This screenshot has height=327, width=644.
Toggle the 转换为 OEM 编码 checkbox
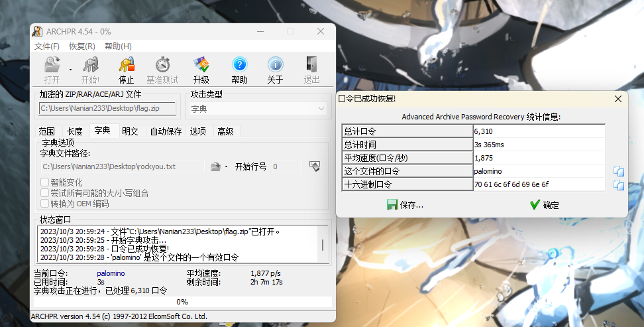click(x=45, y=204)
